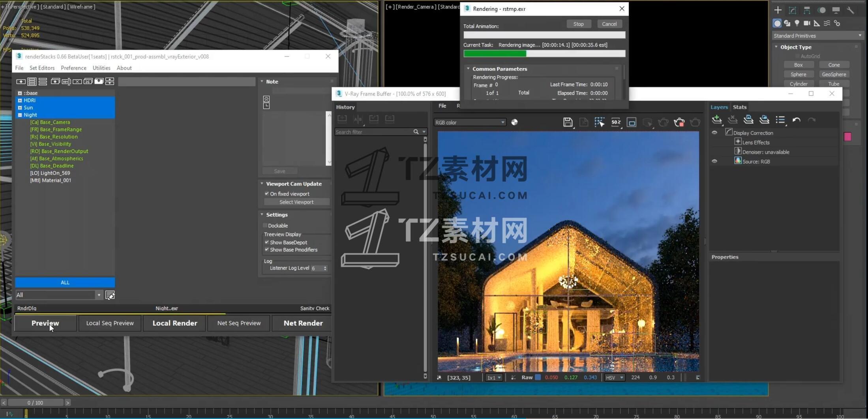Click the blue ALL bar
The height and width of the screenshot is (419, 868).
click(65, 282)
